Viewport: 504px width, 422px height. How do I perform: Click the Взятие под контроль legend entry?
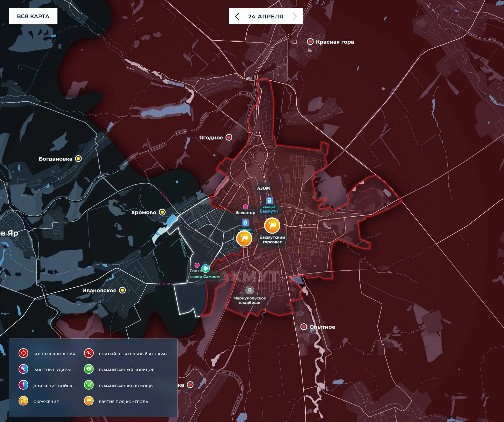click(123, 402)
